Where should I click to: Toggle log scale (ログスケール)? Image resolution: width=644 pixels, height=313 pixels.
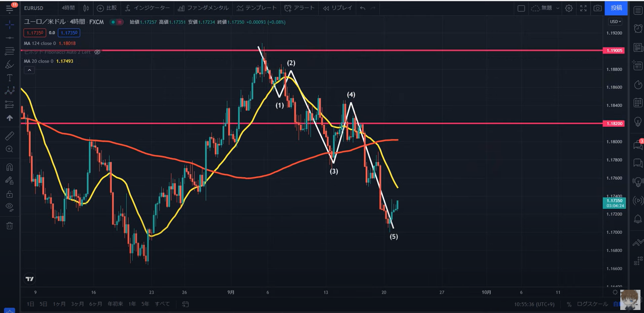click(x=592, y=304)
